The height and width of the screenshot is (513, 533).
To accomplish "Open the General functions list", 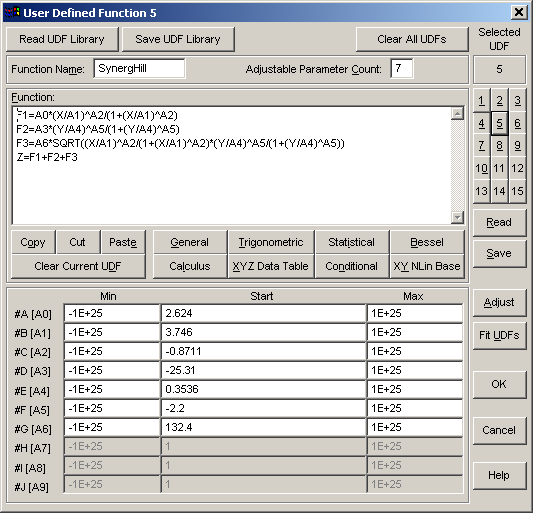I will (x=190, y=242).
